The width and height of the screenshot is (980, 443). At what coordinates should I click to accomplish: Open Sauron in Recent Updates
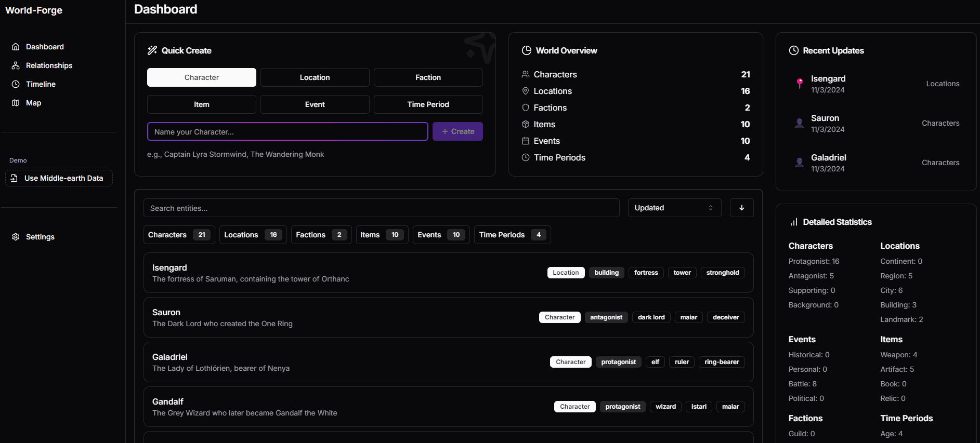(x=877, y=123)
